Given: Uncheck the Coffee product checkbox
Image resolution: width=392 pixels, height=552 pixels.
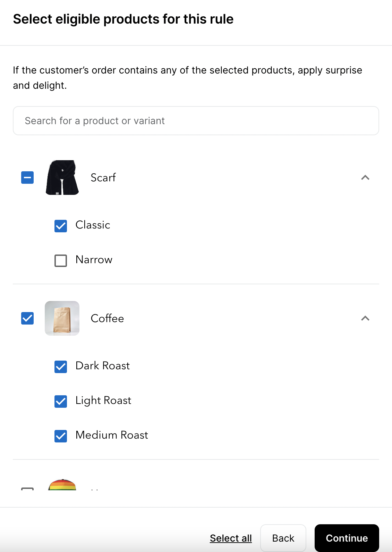Looking at the screenshot, I should (27, 318).
